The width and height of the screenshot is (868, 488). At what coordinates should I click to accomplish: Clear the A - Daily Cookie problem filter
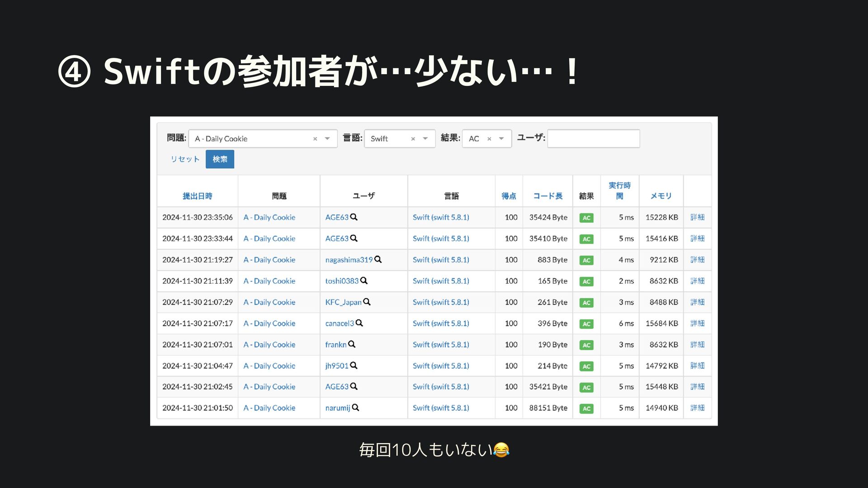(x=315, y=139)
